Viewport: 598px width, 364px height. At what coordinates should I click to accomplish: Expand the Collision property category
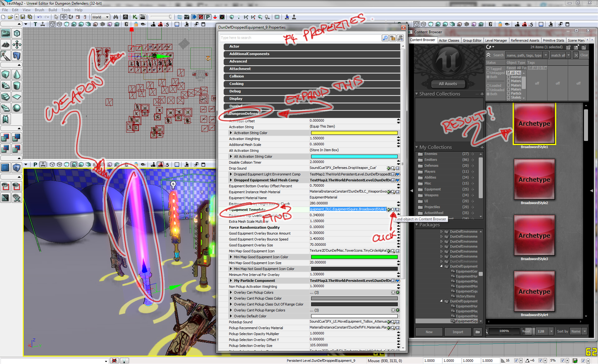tap(312, 76)
